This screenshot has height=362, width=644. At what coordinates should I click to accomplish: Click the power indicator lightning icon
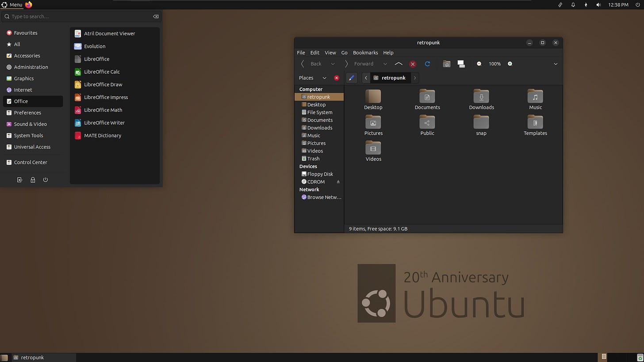click(586, 4)
